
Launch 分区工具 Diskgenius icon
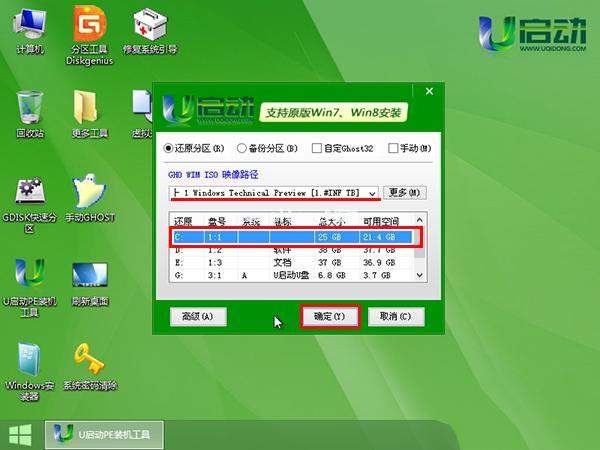[90, 36]
